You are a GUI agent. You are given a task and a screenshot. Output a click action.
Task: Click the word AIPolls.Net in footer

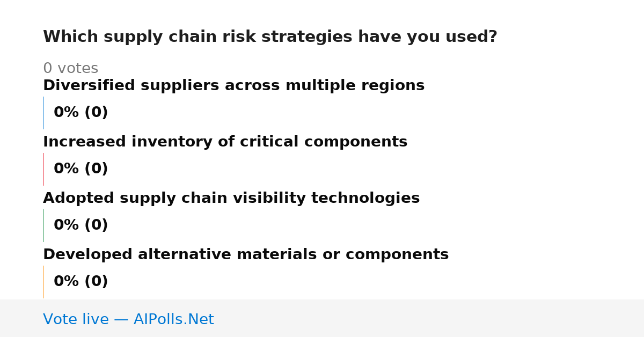pyautogui.click(x=173, y=319)
